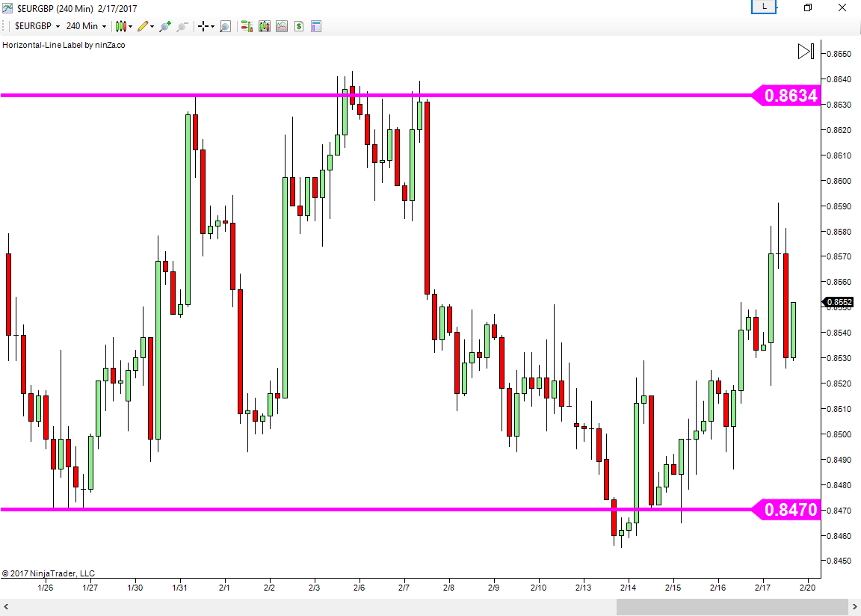
Task: Open the 240 Min interval dropdown
Action: click(86, 26)
